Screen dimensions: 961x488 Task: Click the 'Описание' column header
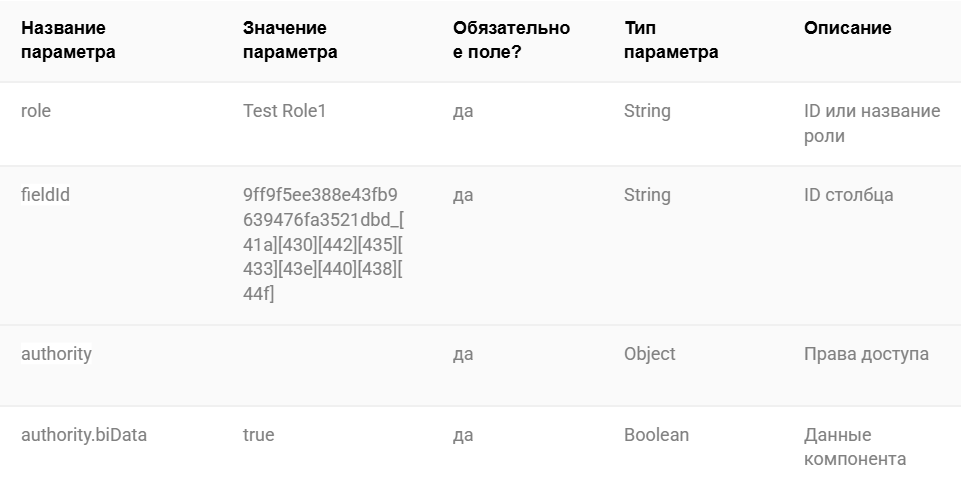[x=848, y=28]
